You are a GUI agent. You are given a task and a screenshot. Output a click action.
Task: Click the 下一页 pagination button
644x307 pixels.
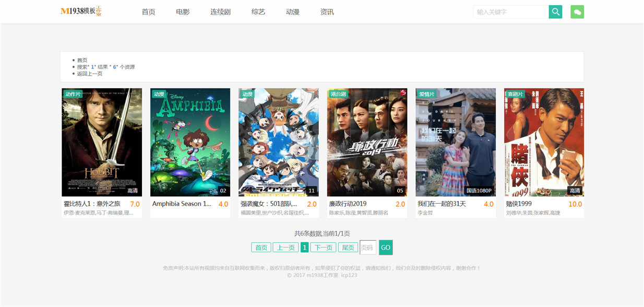[x=323, y=247]
